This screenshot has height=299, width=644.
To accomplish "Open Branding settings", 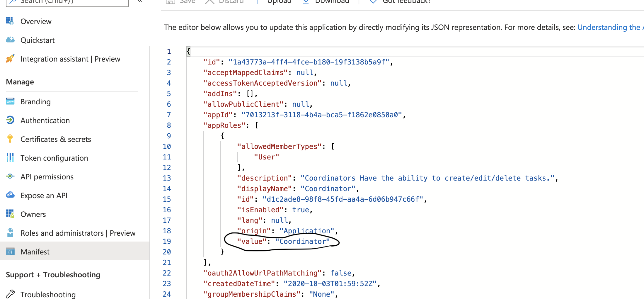I will [35, 101].
